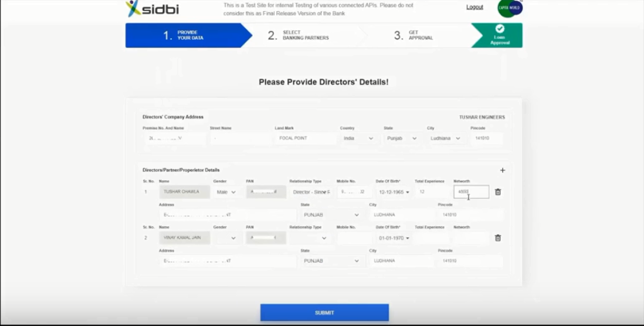
Task: Open the company State dropdown showing Punjab
Action: 402,138
